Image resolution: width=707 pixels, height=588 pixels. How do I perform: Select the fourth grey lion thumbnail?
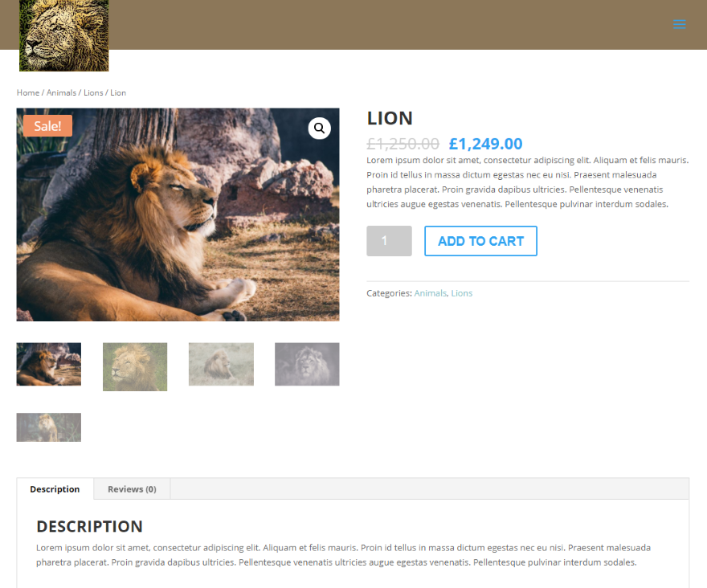click(x=307, y=365)
